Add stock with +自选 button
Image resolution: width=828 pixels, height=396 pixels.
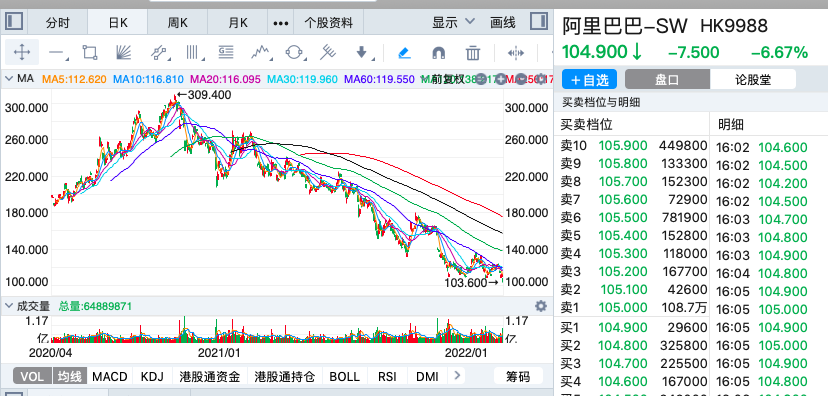[x=589, y=80]
